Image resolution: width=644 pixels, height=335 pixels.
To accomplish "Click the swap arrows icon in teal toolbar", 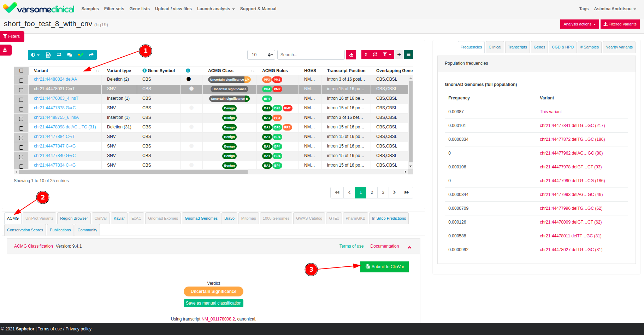I will coord(59,55).
